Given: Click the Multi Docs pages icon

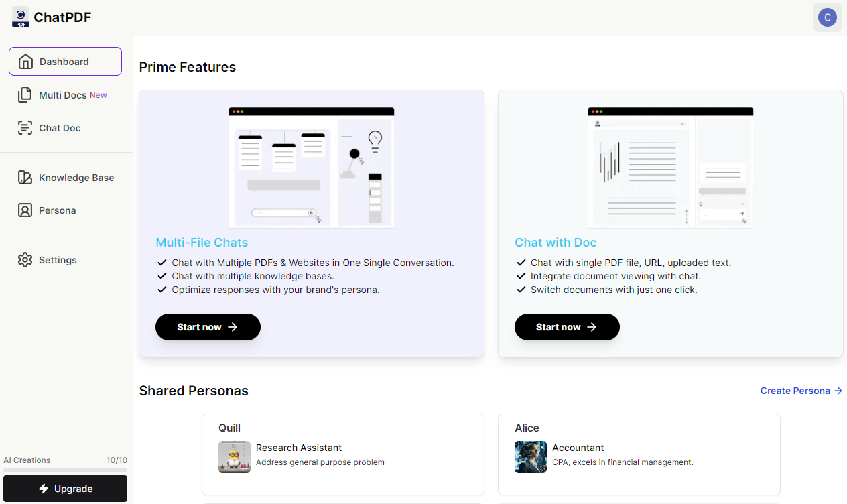Looking at the screenshot, I should tap(25, 95).
